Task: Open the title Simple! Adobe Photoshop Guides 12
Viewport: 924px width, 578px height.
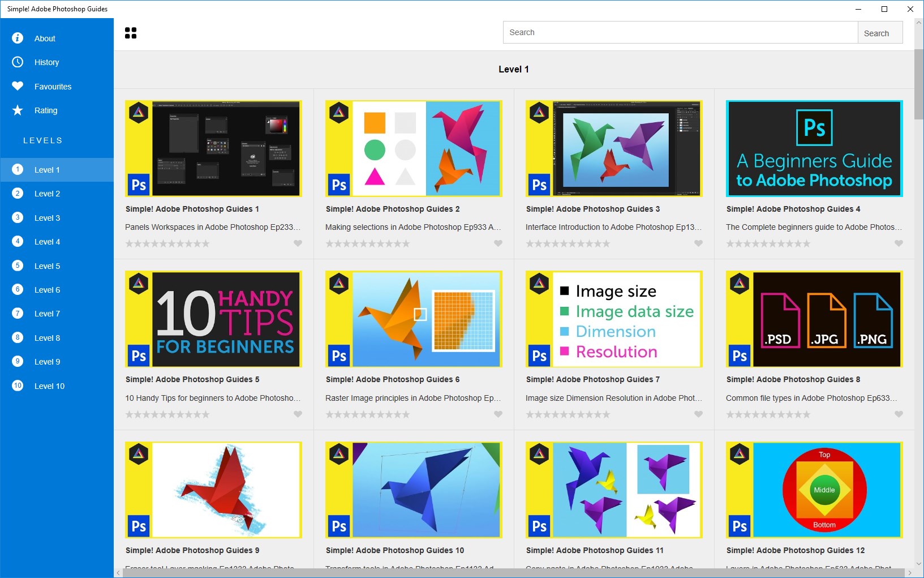Action: pyautogui.click(x=796, y=550)
